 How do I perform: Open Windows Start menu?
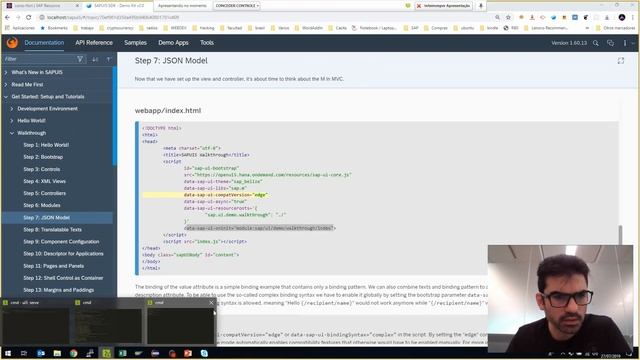tap(8, 353)
